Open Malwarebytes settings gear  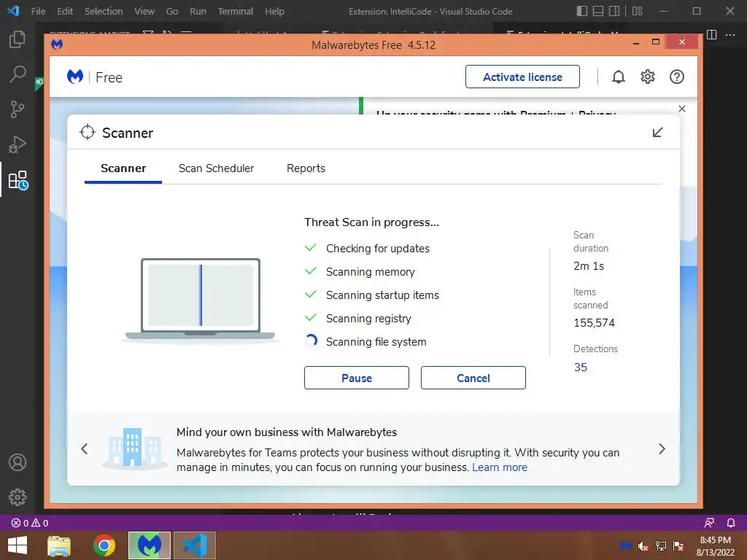pos(648,77)
